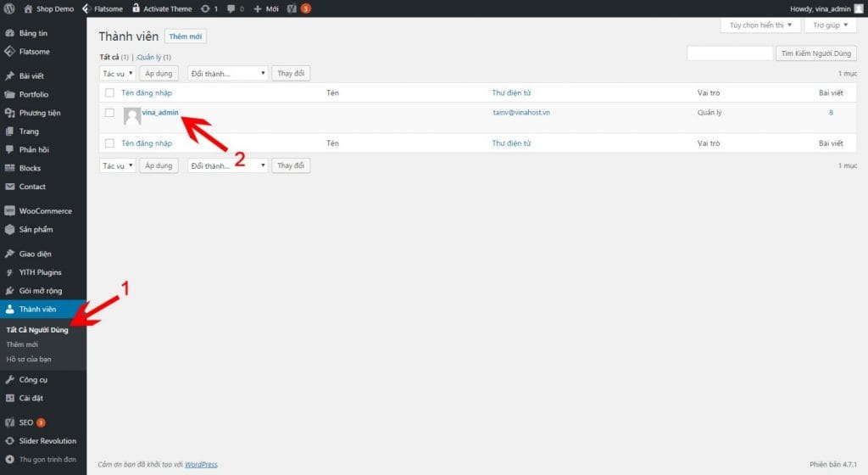The height and width of the screenshot is (475, 868).
Task: Click the orange SEO notification badge in sidebar
Action: tap(41, 422)
